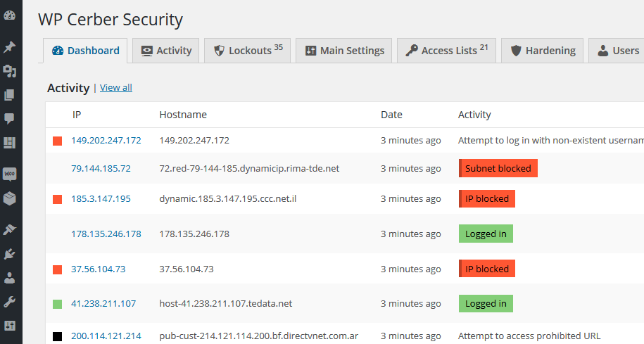This screenshot has height=344, width=644.
Task: Open IP link 37.56.104.73
Action: pos(98,269)
